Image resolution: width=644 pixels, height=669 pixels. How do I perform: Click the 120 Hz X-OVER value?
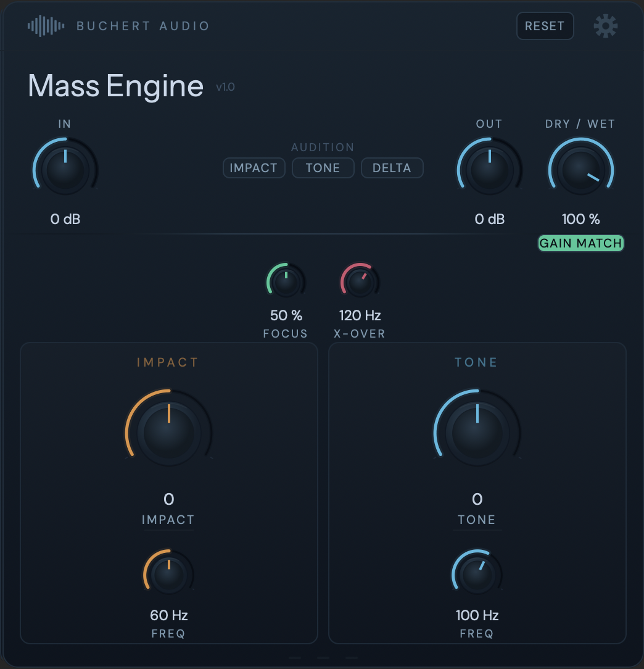coord(360,315)
